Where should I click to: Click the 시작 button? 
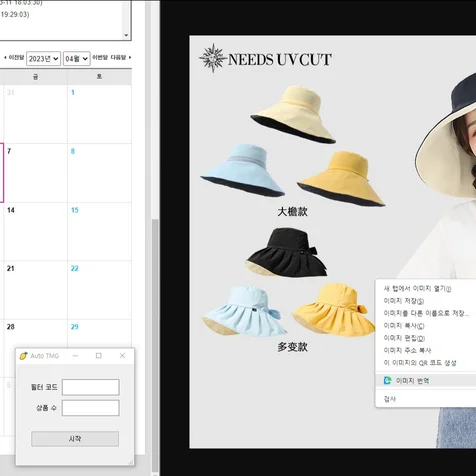click(x=75, y=439)
